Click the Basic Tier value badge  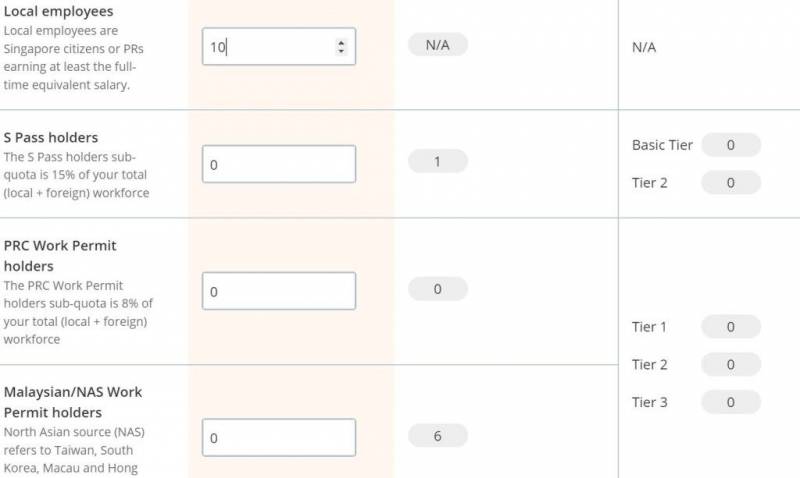[730, 145]
